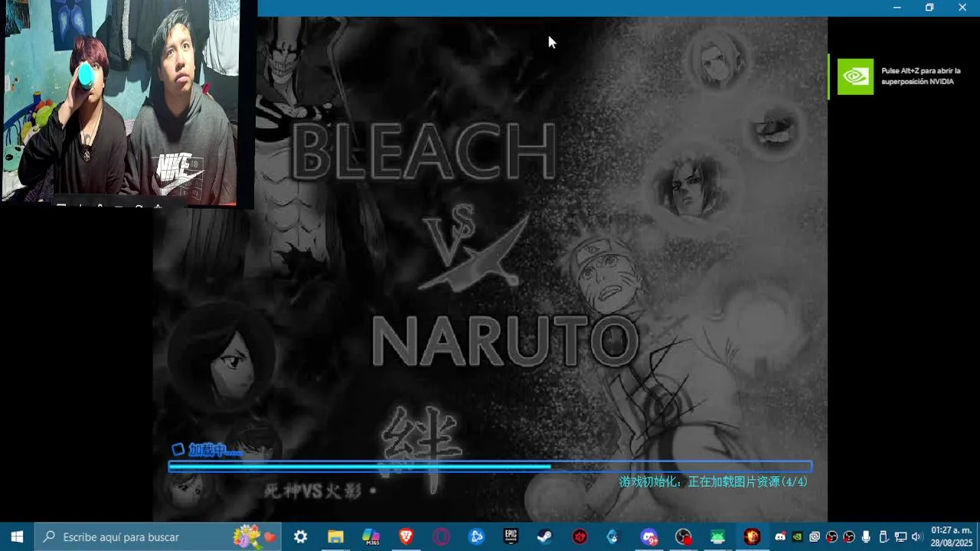Click the taskbar search box
Image resolution: width=980 pixels, height=551 pixels.
pos(158,537)
